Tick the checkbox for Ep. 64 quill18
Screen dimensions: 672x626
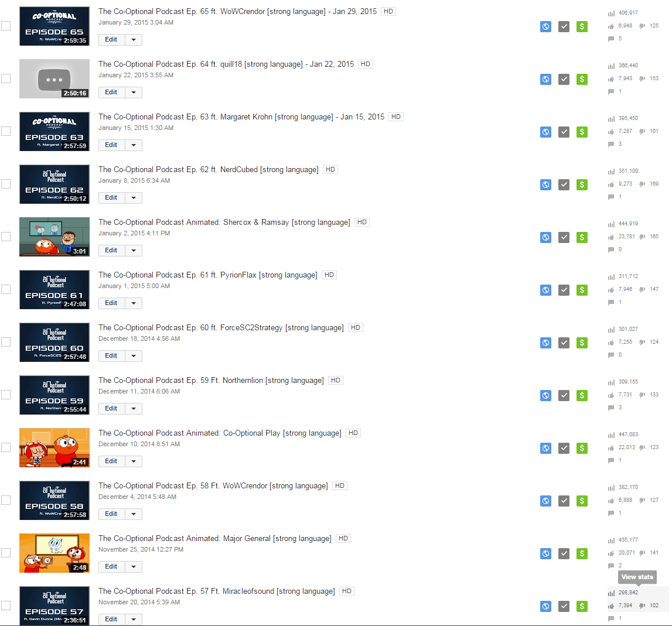pyautogui.click(x=6, y=78)
